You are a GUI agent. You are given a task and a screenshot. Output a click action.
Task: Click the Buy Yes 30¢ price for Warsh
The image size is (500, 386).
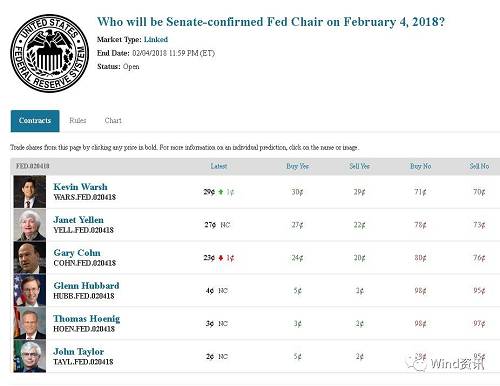(297, 192)
